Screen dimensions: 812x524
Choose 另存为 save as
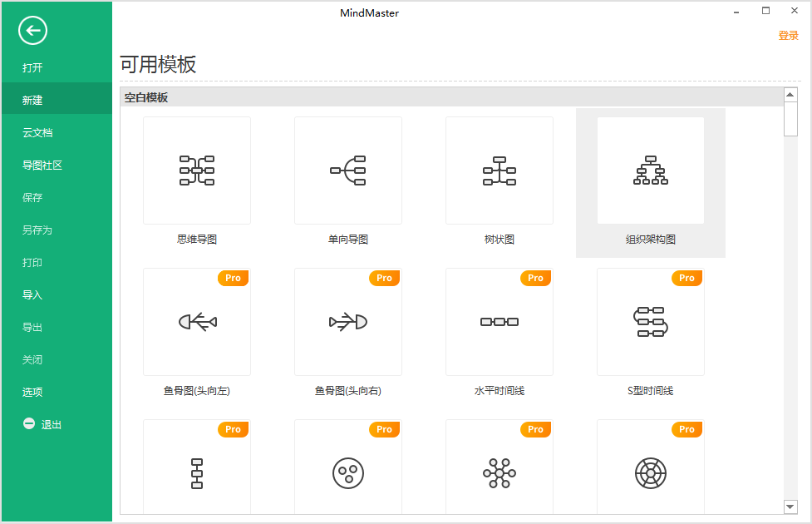pyautogui.click(x=57, y=230)
